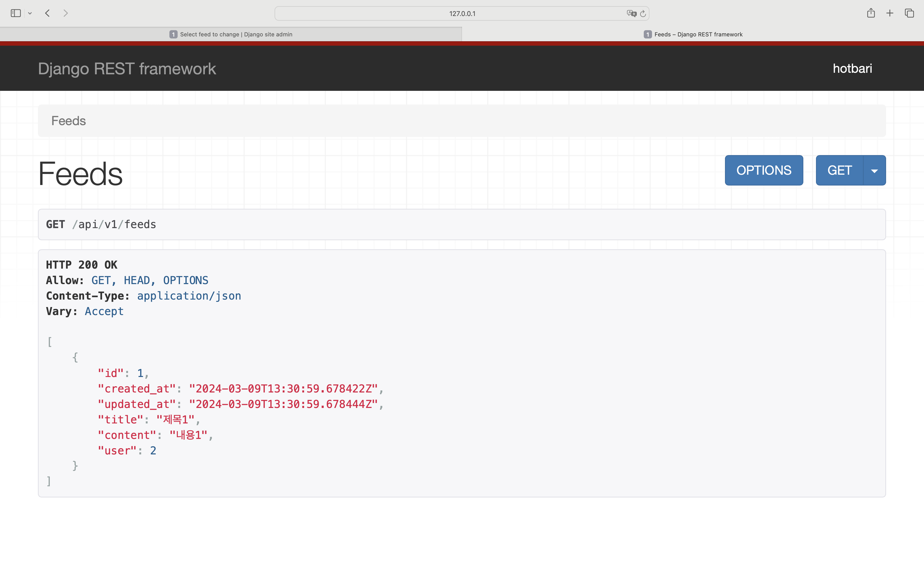Click the 127.0.0.1 address bar
924x578 pixels.
(462, 13)
